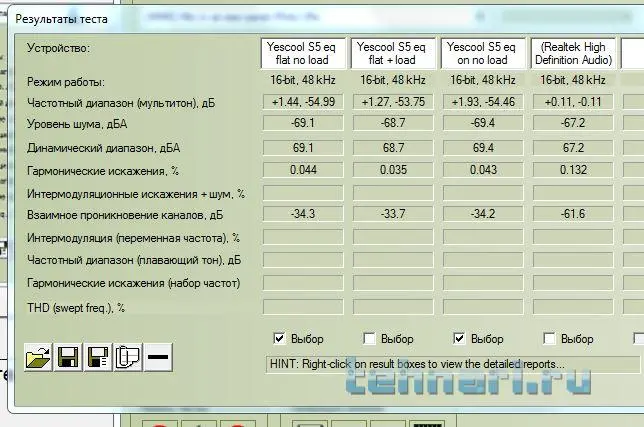Click channel crosstalk value -61.6
Viewport: 644px width, 427px height.
[x=573, y=214]
